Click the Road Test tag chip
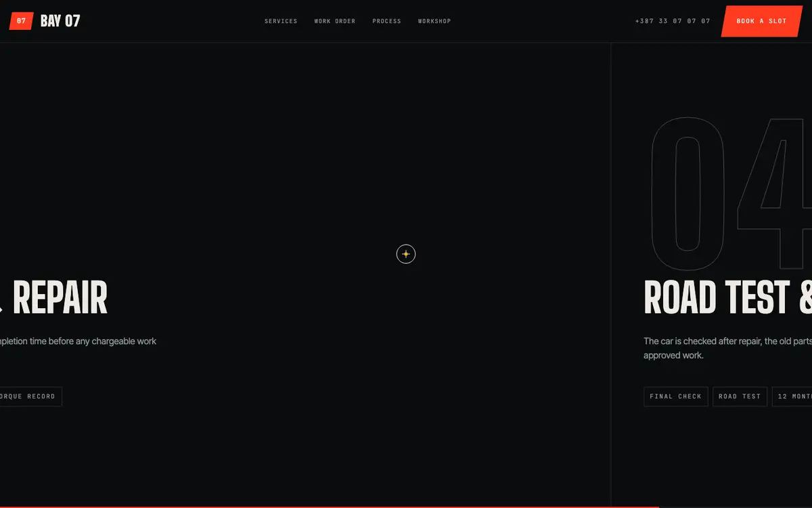 740,396
